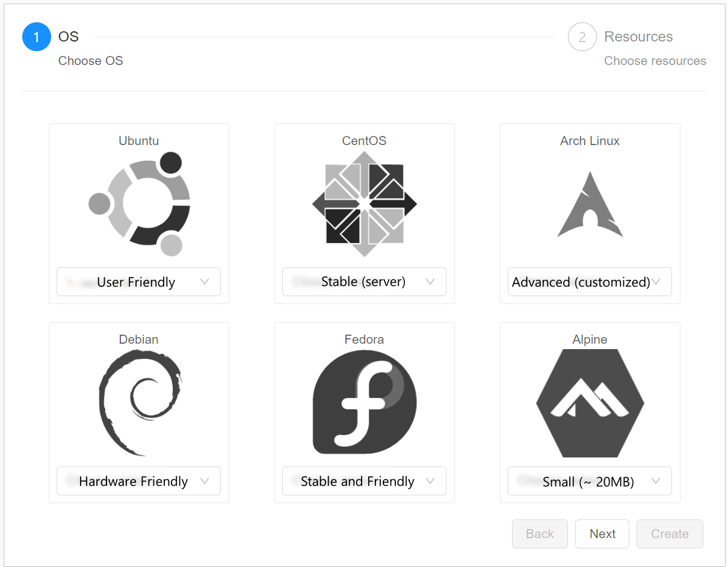Select the CentOS logo image

[364, 204]
